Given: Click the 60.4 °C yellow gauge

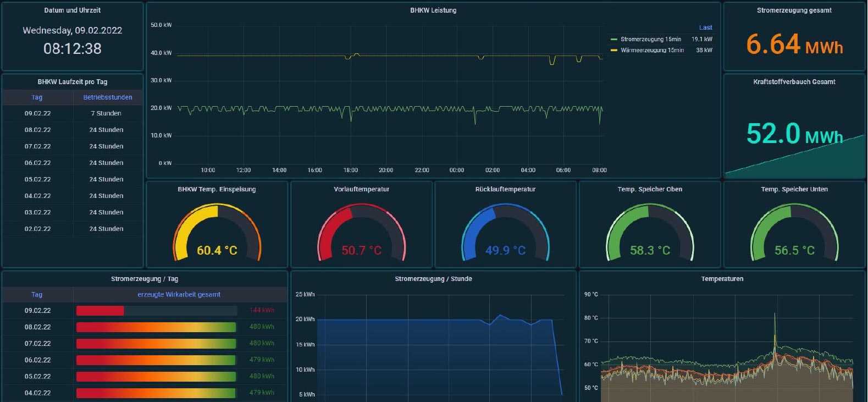Looking at the screenshot, I should click(217, 232).
